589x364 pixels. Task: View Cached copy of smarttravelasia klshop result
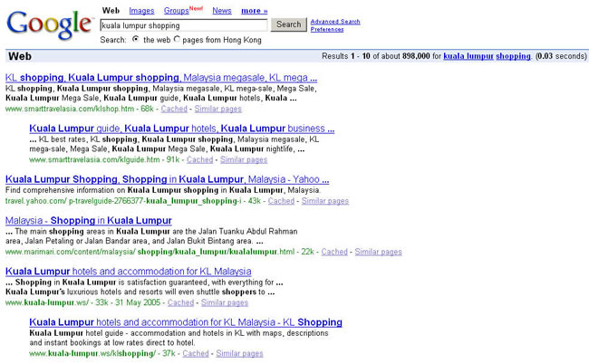pos(173,109)
